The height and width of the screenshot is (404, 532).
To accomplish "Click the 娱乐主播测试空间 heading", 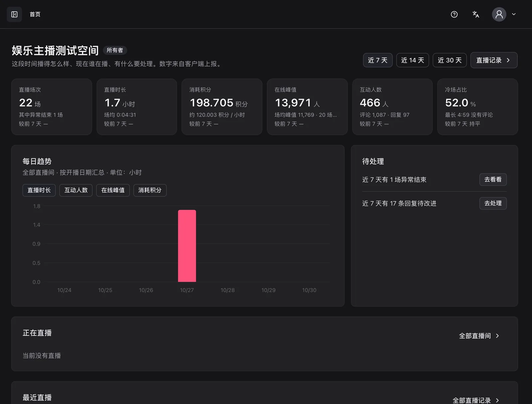I will point(55,50).
